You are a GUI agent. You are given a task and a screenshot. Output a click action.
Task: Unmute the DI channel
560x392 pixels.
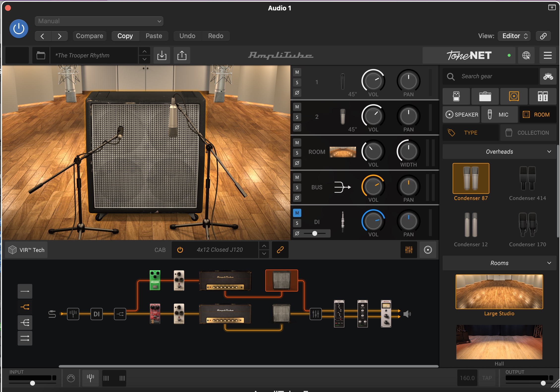tap(297, 213)
